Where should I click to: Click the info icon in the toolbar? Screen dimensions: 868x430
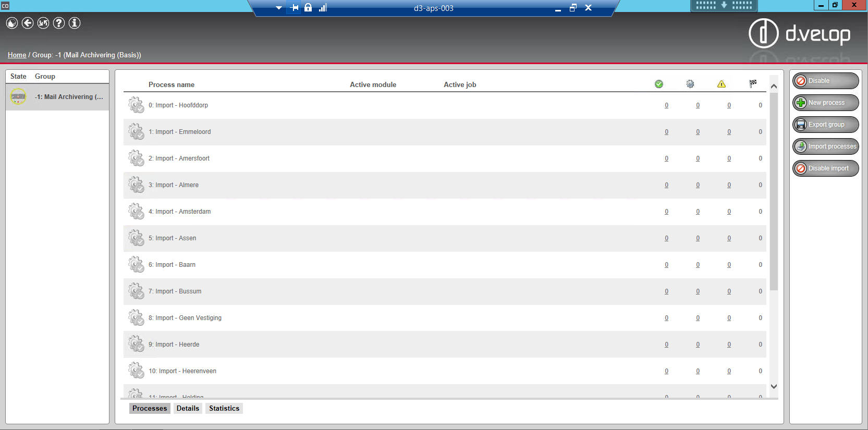75,23
